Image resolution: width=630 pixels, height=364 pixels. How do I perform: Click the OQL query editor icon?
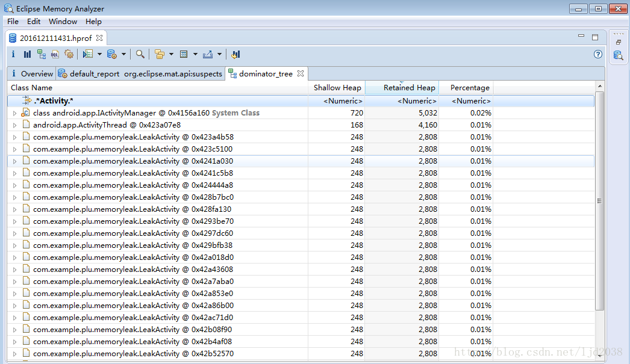(x=55, y=54)
